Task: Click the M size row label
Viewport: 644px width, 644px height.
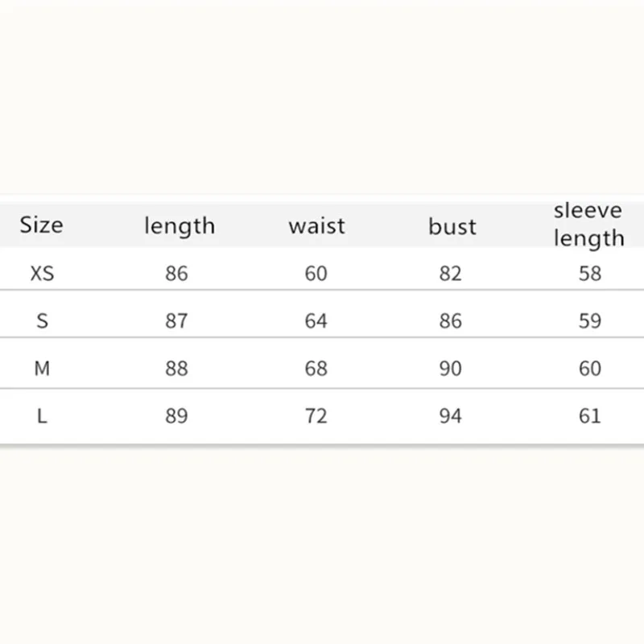Action: [x=42, y=369]
